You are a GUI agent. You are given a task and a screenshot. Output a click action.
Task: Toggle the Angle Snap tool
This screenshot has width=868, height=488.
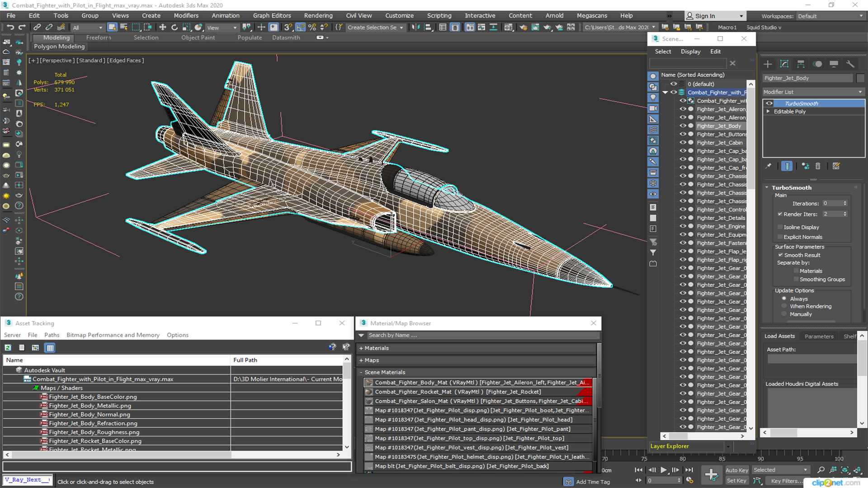tap(300, 28)
